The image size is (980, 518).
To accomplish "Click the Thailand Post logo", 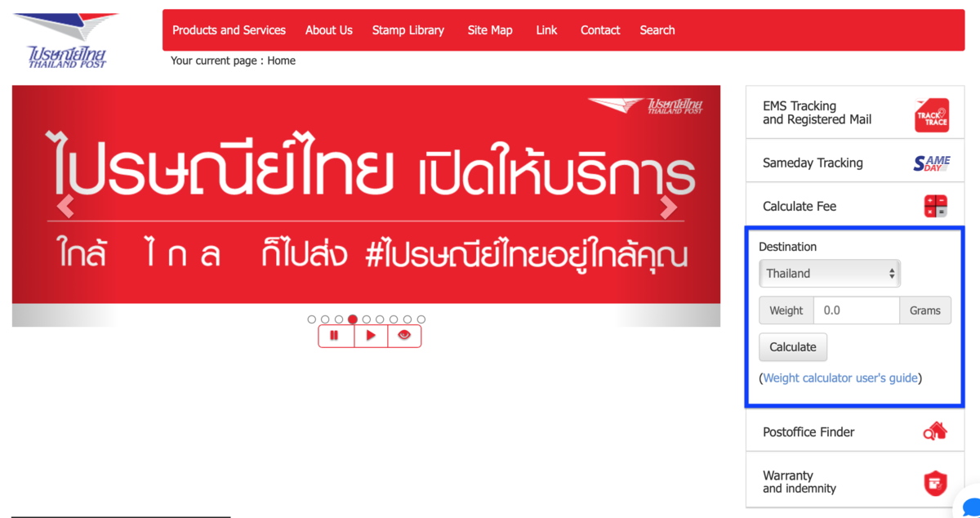I will click(x=66, y=39).
